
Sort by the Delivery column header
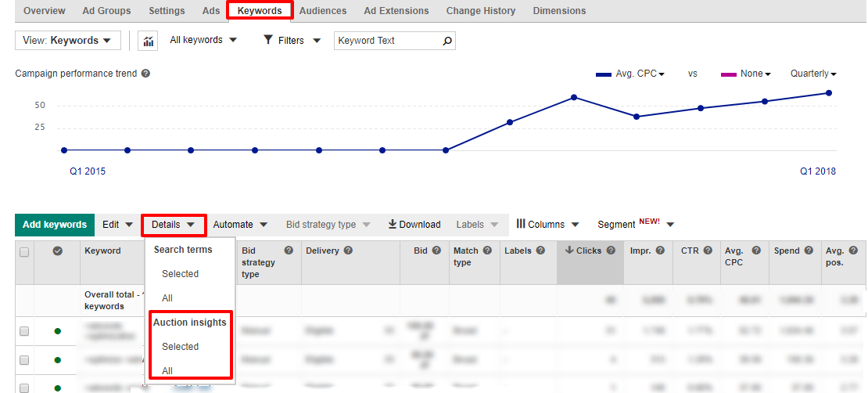pyautogui.click(x=322, y=251)
